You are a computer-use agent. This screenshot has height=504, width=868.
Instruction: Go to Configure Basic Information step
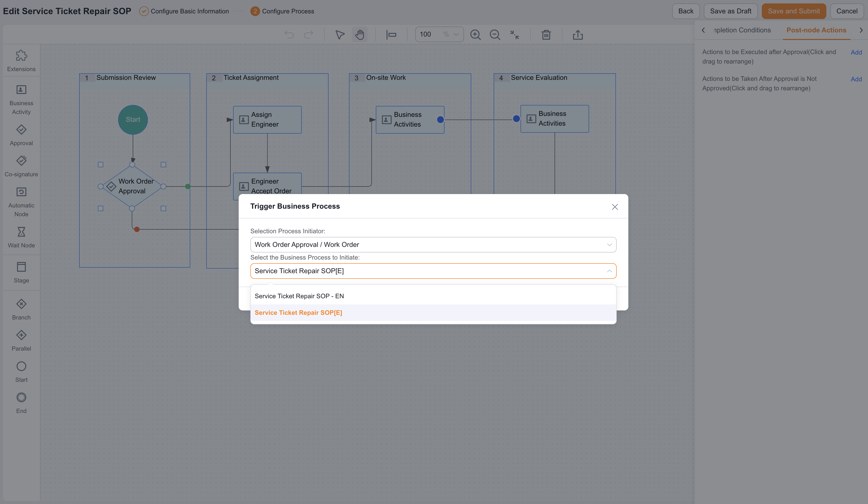pos(184,11)
